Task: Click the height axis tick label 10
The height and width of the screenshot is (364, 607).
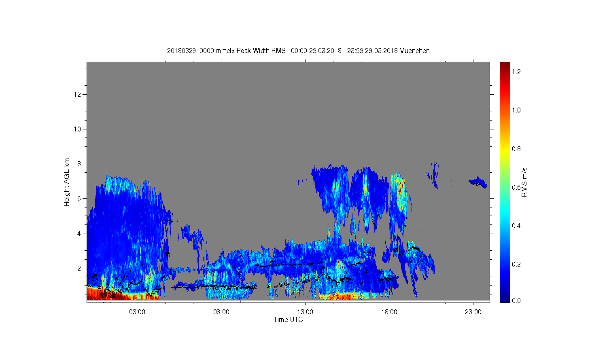Action: click(78, 129)
